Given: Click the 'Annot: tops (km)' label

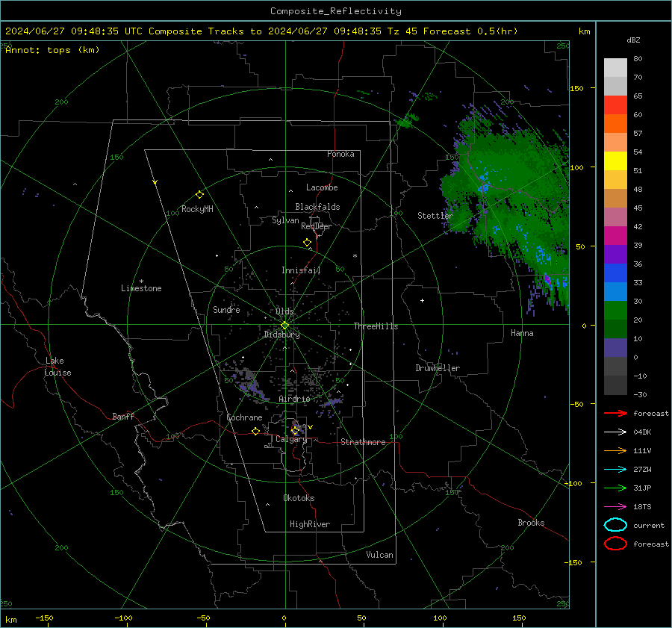Looking at the screenshot, I should 52,50.
